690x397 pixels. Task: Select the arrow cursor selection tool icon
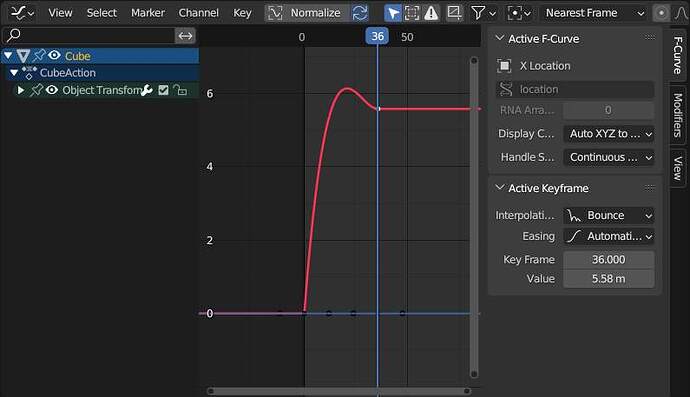tap(393, 13)
